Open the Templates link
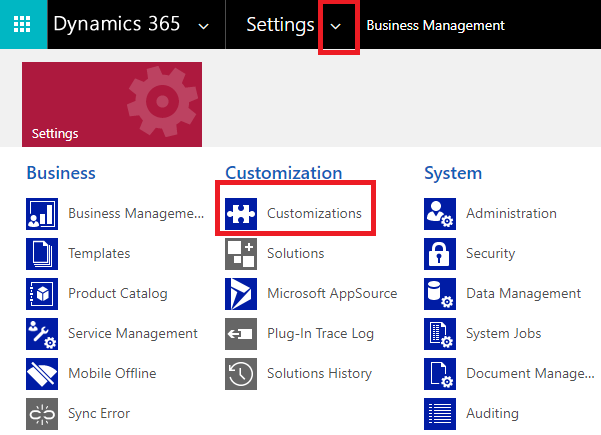 (x=99, y=254)
